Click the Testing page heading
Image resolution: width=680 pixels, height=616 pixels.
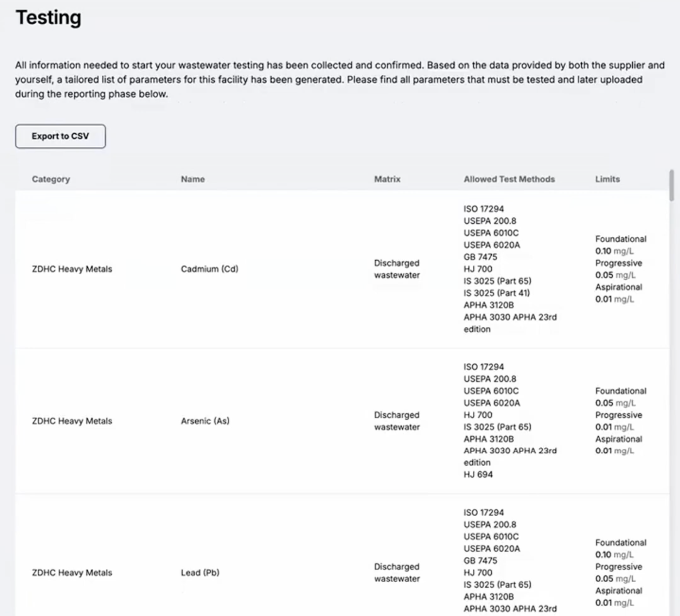point(49,18)
